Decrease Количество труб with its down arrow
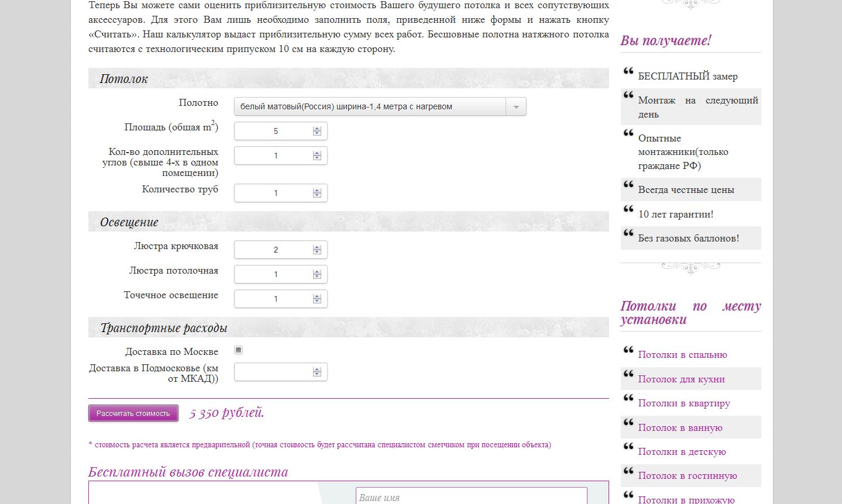 [x=317, y=195]
